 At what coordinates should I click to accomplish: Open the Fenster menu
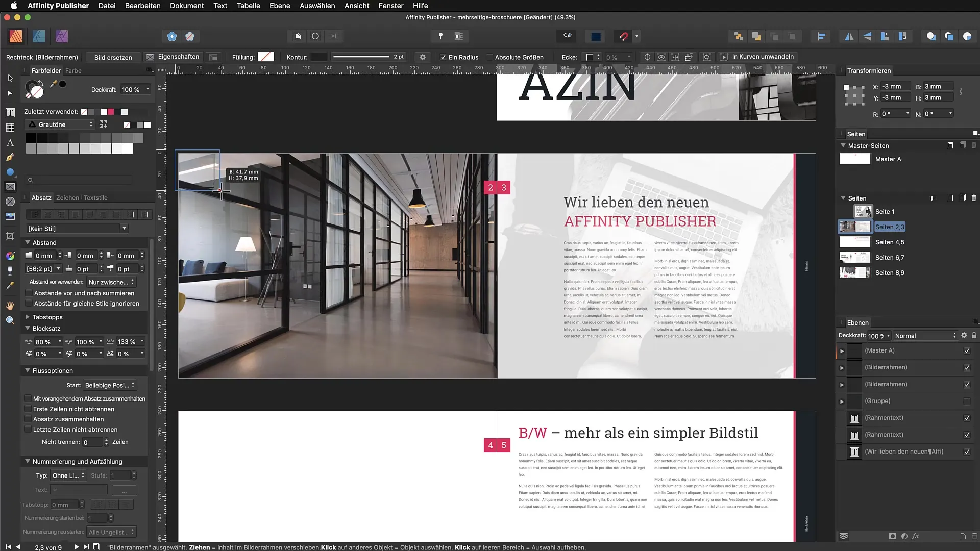point(391,6)
